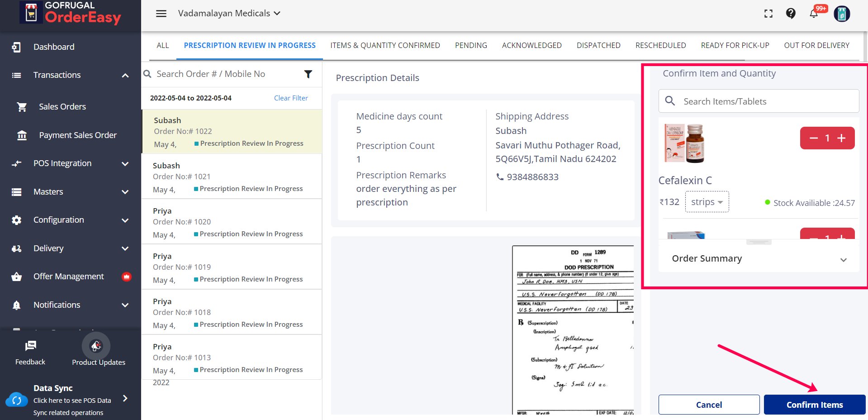Click the Offer Management basket icon

click(16, 277)
